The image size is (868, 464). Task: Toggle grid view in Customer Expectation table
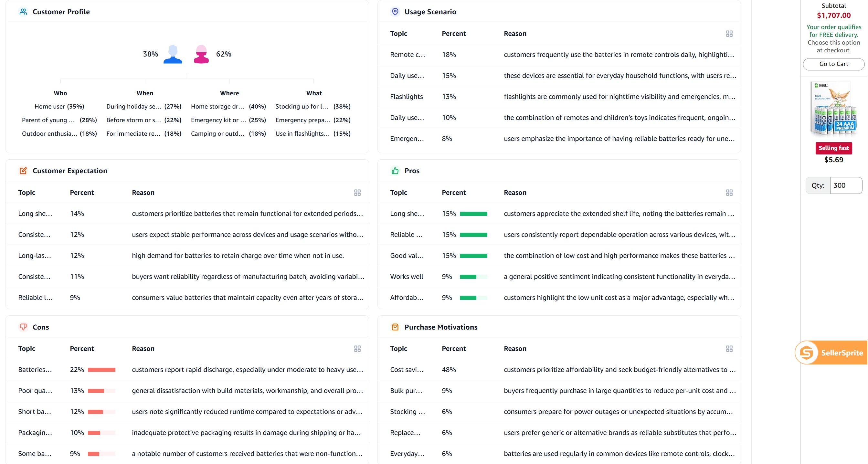pyautogui.click(x=357, y=192)
